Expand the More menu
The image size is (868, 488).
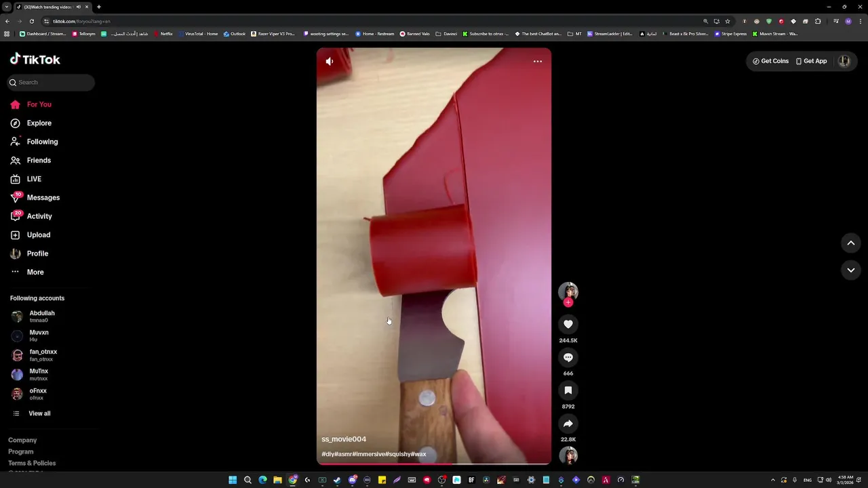click(x=27, y=272)
